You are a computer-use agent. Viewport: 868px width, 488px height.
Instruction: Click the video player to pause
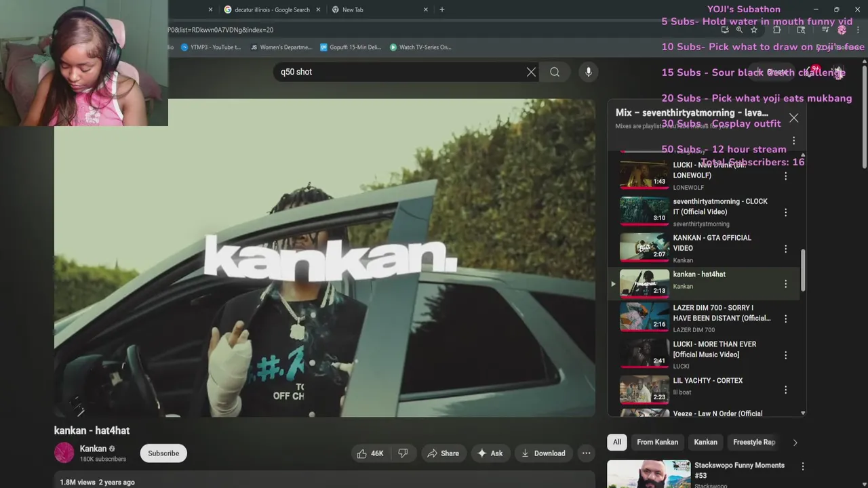pyautogui.click(x=325, y=258)
